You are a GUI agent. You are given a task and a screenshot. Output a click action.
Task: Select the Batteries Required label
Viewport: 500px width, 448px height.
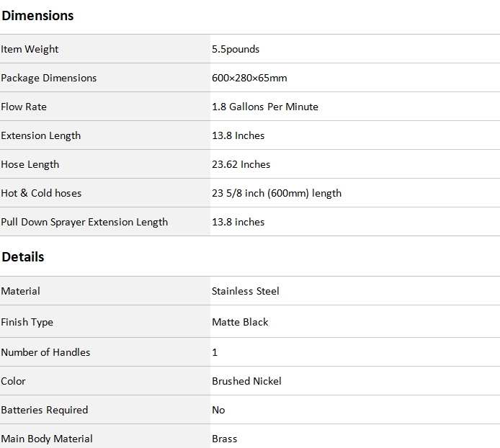[45, 410]
